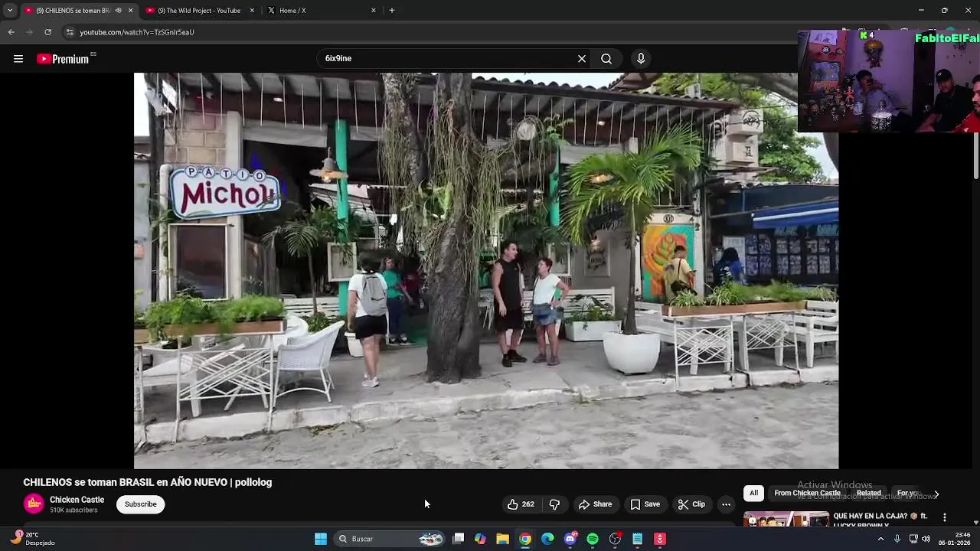Open kebab menu for QUE HAY EN LA CAJA video
Screen dimensions: 980x551
(944, 517)
